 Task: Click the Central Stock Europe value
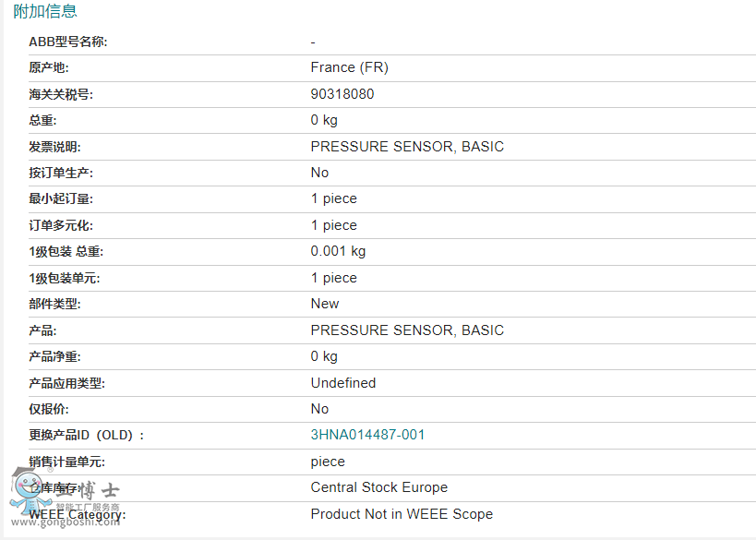pos(379,487)
